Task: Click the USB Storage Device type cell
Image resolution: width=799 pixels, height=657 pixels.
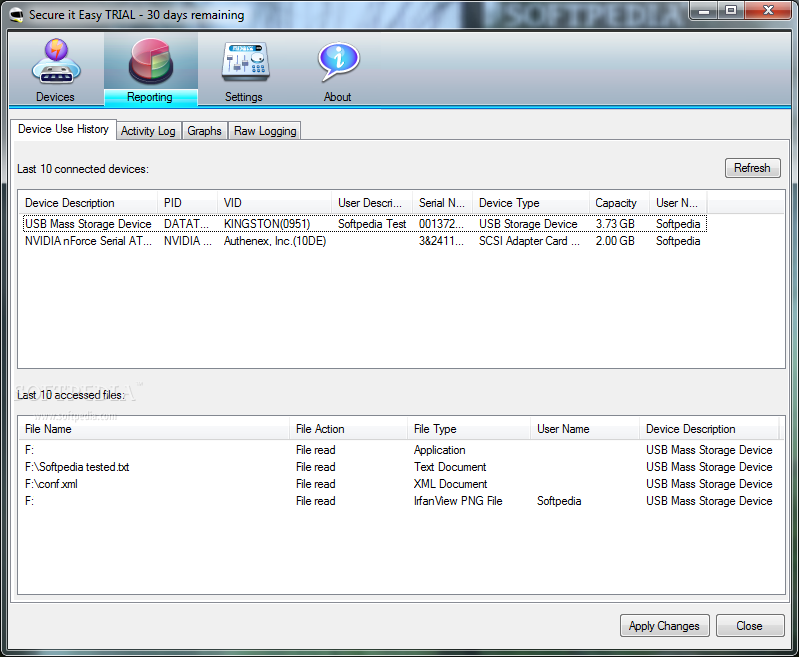Action: [528, 224]
